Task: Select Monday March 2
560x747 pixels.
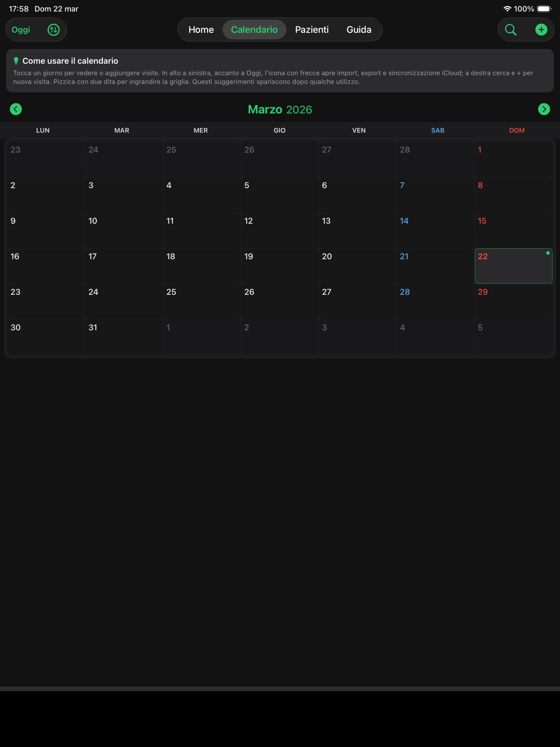Action: coord(46,195)
